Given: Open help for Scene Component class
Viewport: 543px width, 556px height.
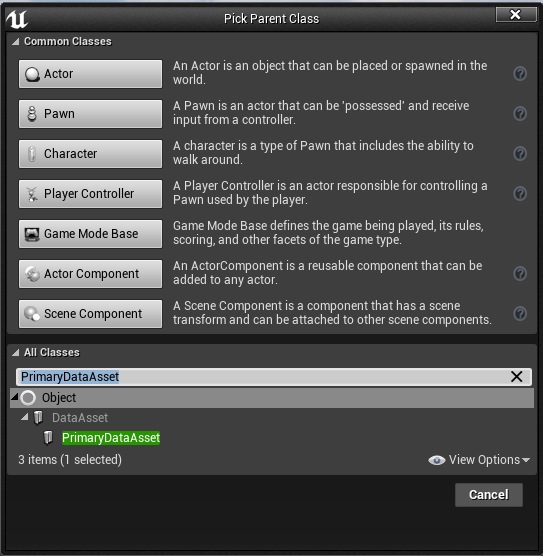Looking at the screenshot, I should coord(520,314).
